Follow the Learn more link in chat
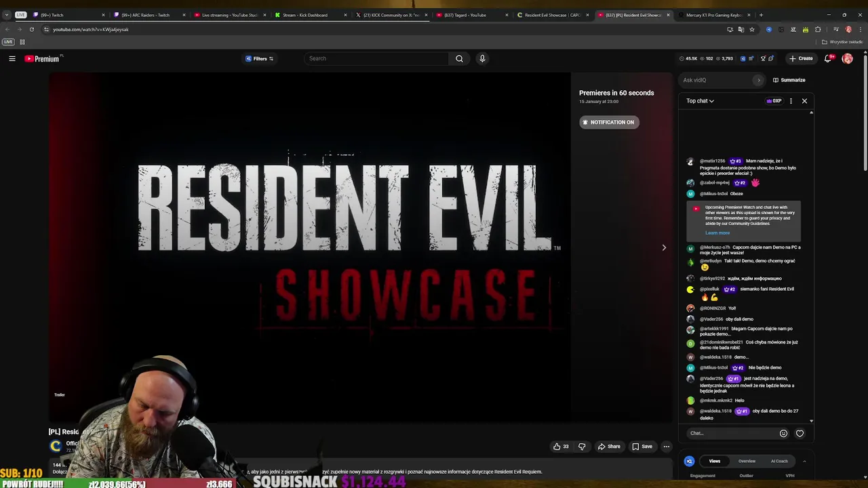This screenshot has width=868, height=488. [x=717, y=232]
